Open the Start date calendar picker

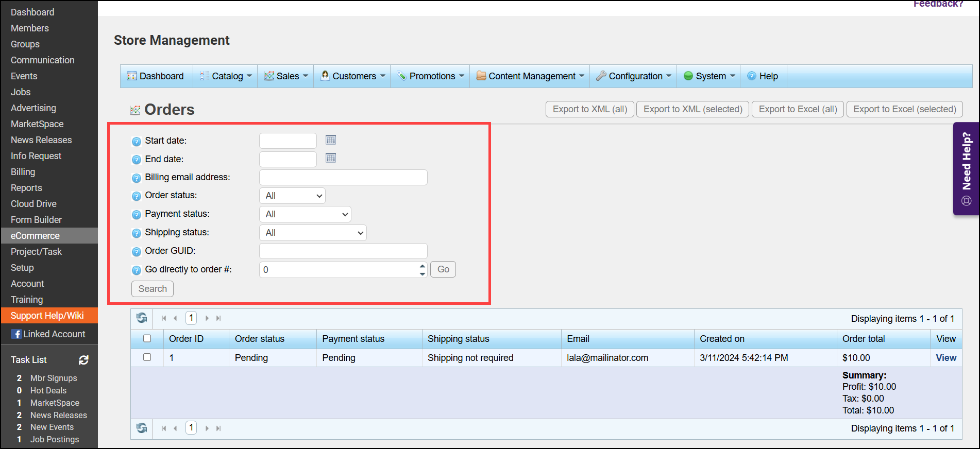pos(331,140)
